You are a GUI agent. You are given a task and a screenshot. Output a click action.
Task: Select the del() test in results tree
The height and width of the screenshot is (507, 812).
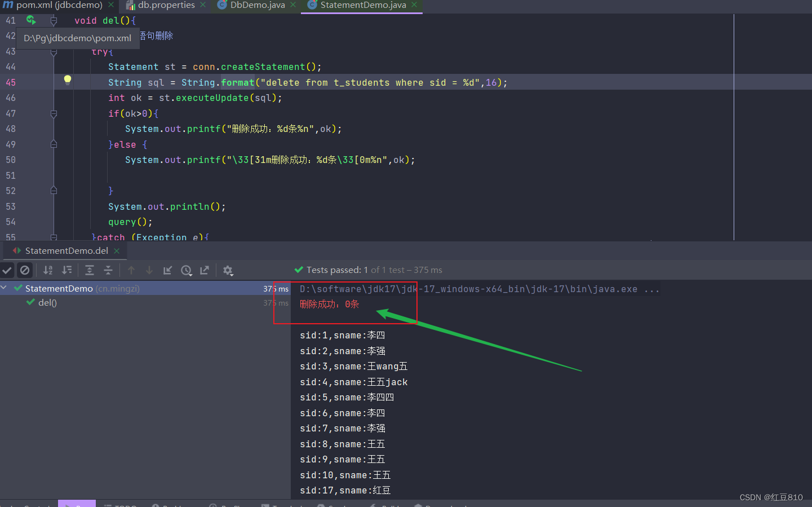coord(47,302)
